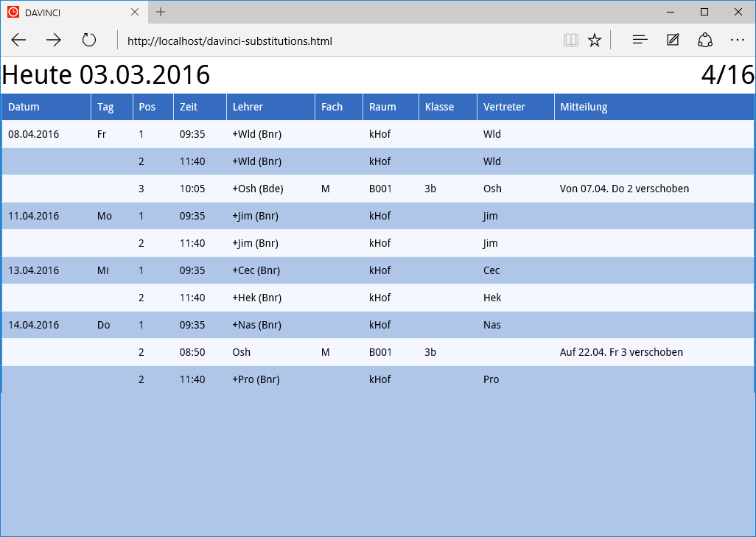Share the current page
Image resolution: width=756 pixels, height=537 pixels.
705,40
